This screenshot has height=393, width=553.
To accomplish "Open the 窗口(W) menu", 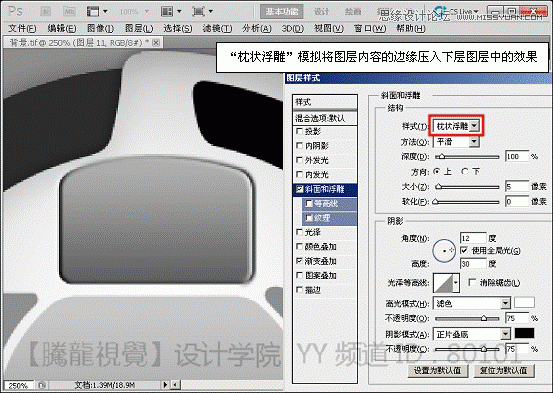I will point(370,28).
